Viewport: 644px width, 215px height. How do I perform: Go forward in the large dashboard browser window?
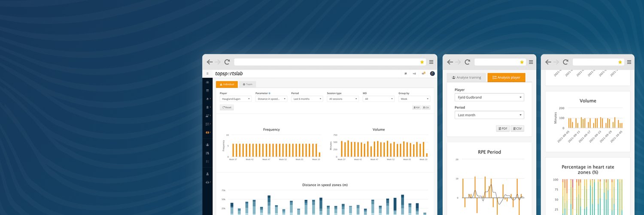click(218, 62)
